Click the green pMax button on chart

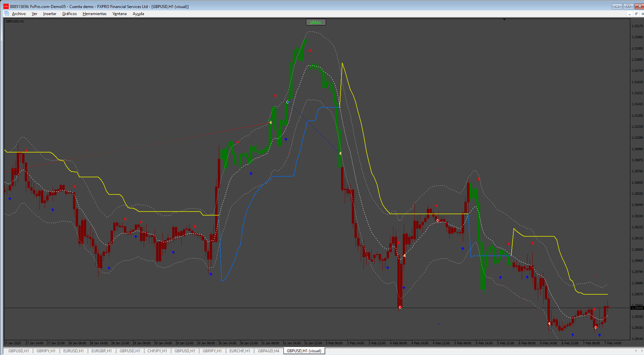[316, 22]
